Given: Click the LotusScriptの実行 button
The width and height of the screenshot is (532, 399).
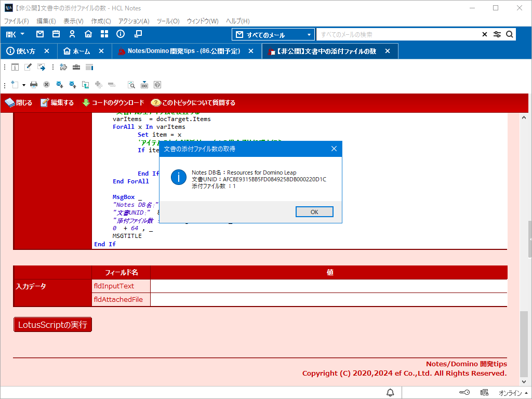Looking at the screenshot, I should (x=52, y=325).
